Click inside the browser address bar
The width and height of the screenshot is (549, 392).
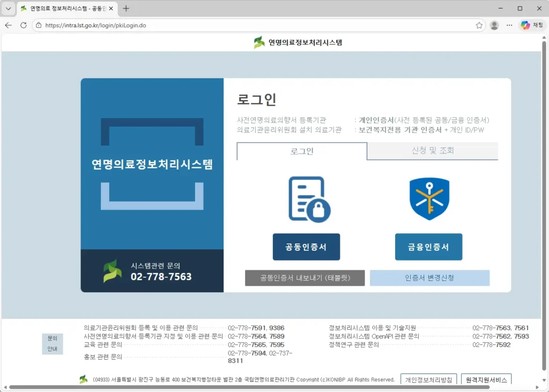pyautogui.click(x=214, y=25)
